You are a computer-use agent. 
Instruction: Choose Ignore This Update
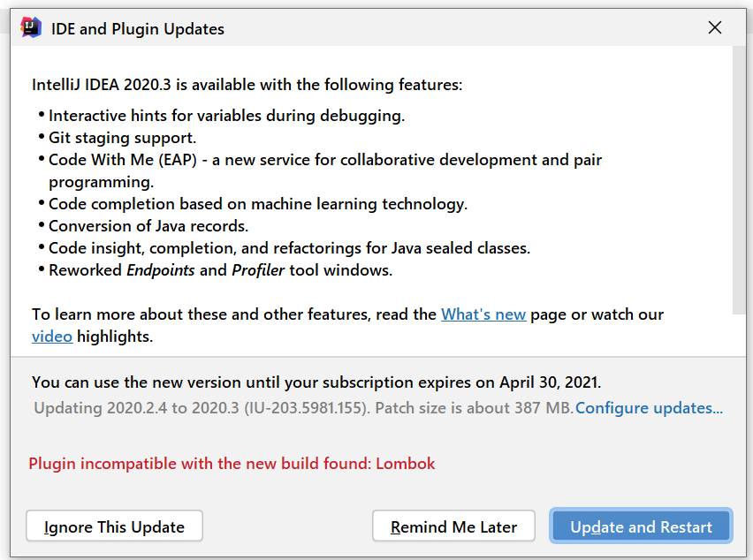114,526
